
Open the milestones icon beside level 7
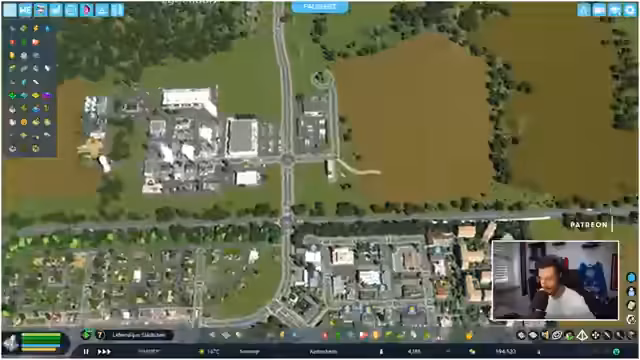86,335
